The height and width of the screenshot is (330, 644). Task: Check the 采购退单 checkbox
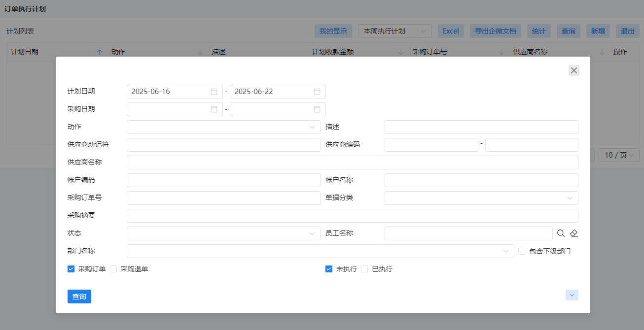pos(113,269)
